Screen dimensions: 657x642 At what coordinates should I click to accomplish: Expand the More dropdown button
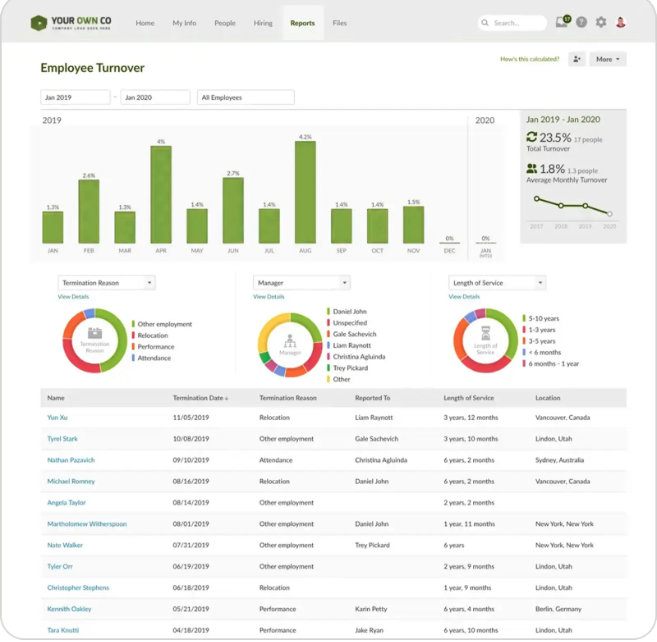608,59
